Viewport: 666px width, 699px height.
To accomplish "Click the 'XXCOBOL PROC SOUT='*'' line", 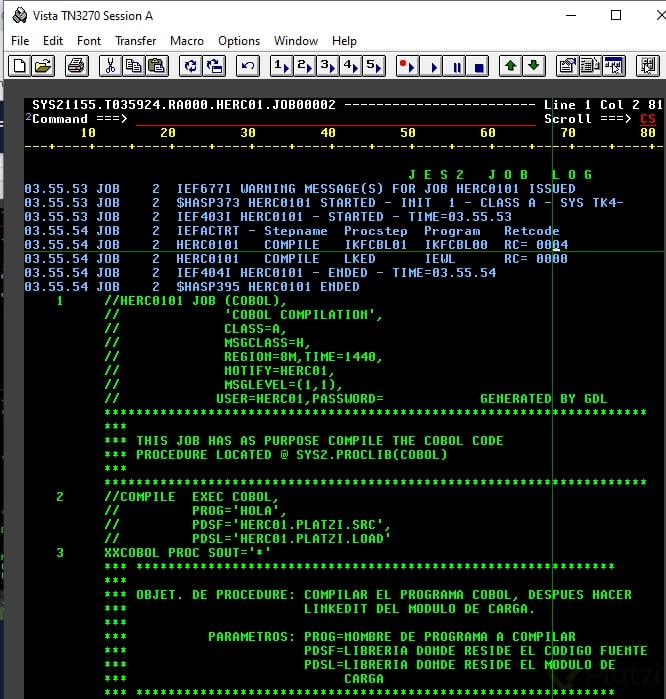I will click(x=187, y=553).
